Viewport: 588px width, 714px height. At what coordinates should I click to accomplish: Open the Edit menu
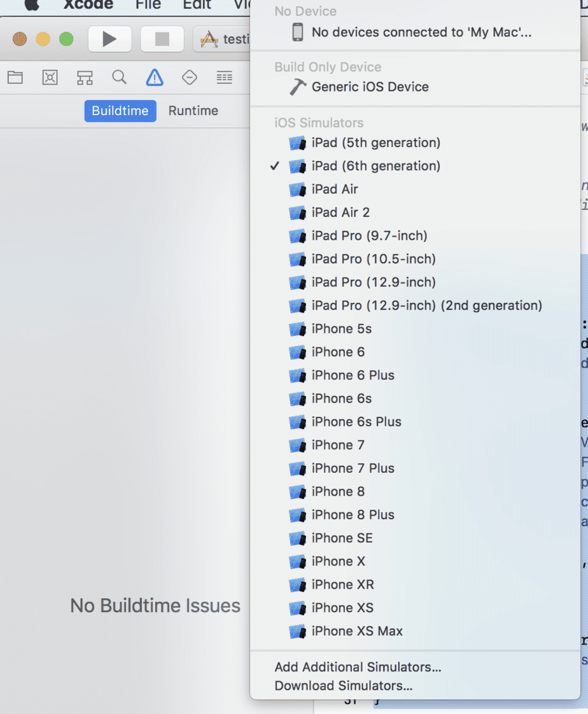[197, 4]
